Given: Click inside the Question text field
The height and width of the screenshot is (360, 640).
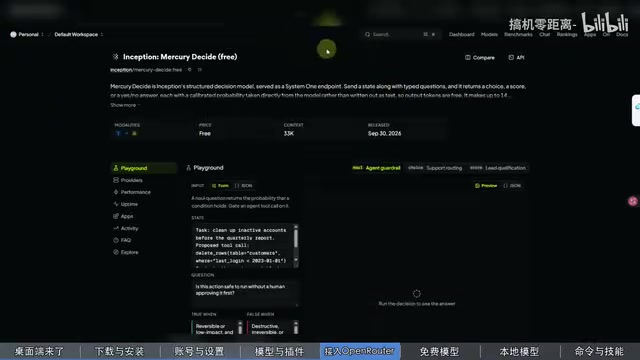Looking at the screenshot, I should [x=245, y=293].
